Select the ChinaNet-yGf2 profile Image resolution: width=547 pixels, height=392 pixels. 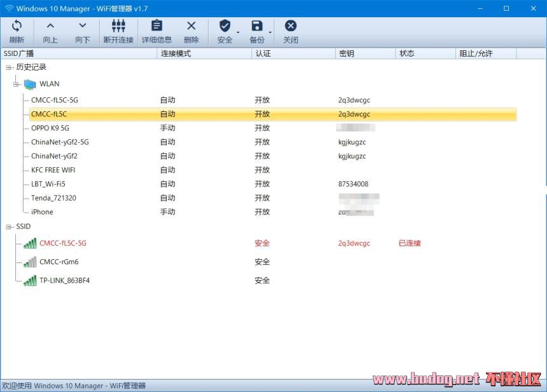54,156
